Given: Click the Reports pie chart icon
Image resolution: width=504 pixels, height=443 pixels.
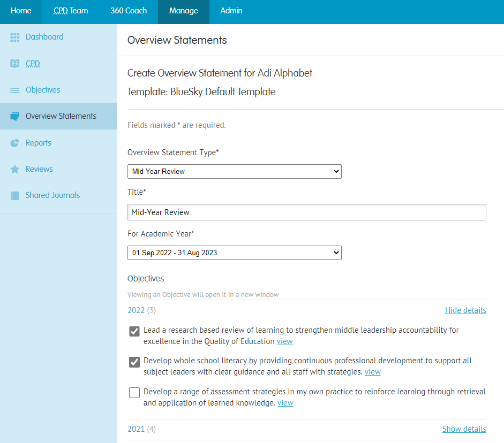Looking at the screenshot, I should [15, 143].
